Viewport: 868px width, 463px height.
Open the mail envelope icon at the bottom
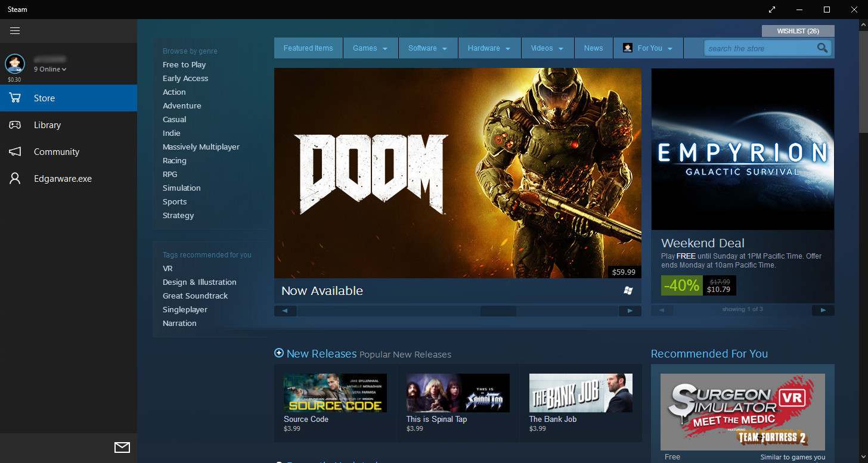pos(122,447)
